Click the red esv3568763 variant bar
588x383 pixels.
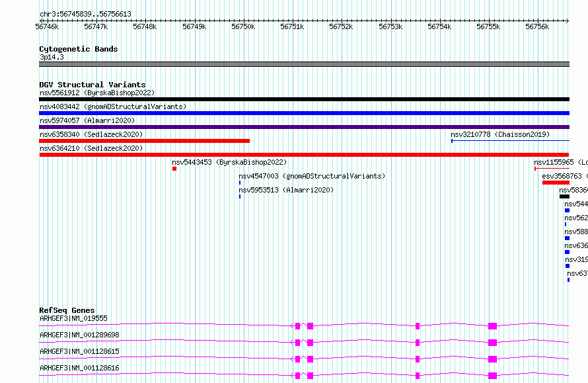click(556, 183)
